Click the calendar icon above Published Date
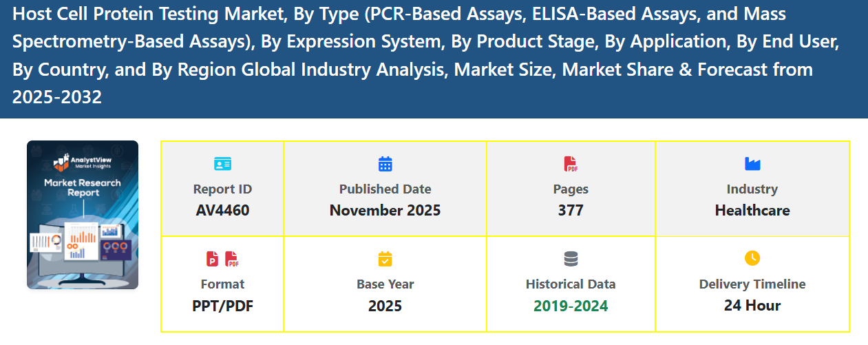Viewport: 868px width, 345px height. pos(385,164)
